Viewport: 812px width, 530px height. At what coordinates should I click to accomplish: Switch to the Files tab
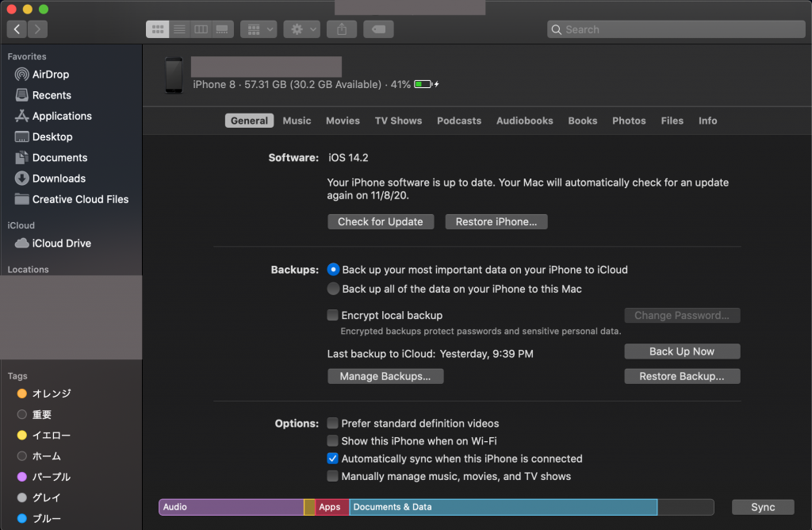(672, 121)
